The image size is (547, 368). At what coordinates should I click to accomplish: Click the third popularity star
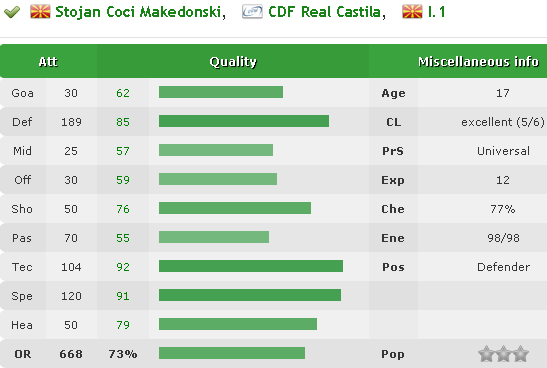[520, 354]
